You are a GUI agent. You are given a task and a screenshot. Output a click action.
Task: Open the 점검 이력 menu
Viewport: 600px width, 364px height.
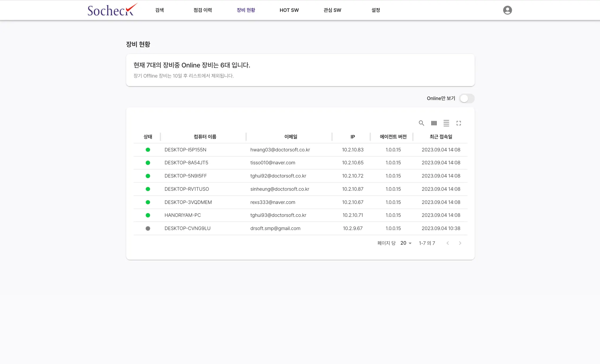pos(202,10)
